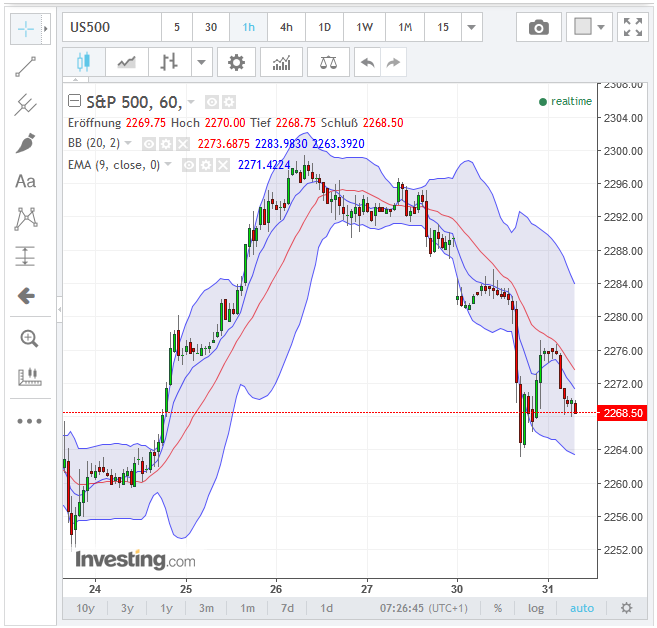Screen dimensions: 657x628
Task: Activate the zoom in magnifier tool
Action: coord(29,339)
